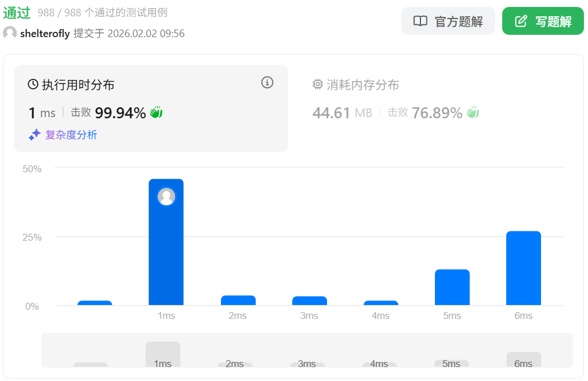Click the clapping hands icon after 76.89%

pos(473,113)
